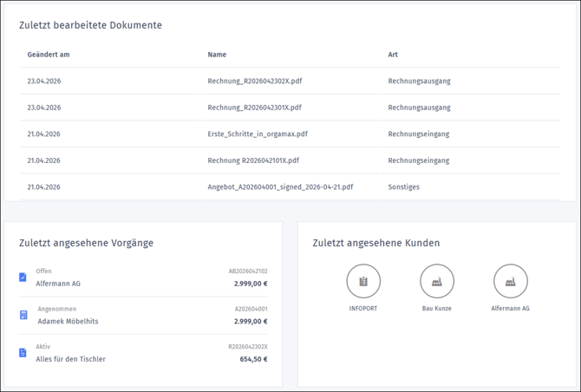Viewport: 581px width, 392px height.
Task: Click the date 21.04.2026 for Rechnung R2026042101X.pdf
Action: 43,160
